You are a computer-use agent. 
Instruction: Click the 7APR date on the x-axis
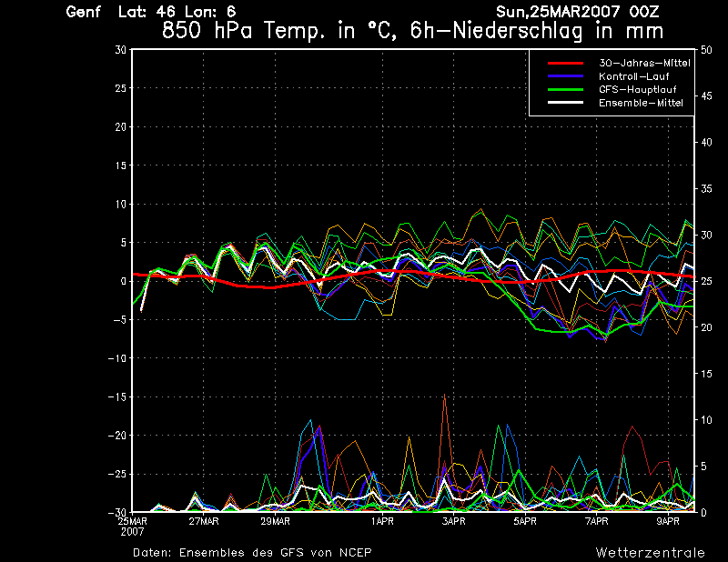coord(596,522)
